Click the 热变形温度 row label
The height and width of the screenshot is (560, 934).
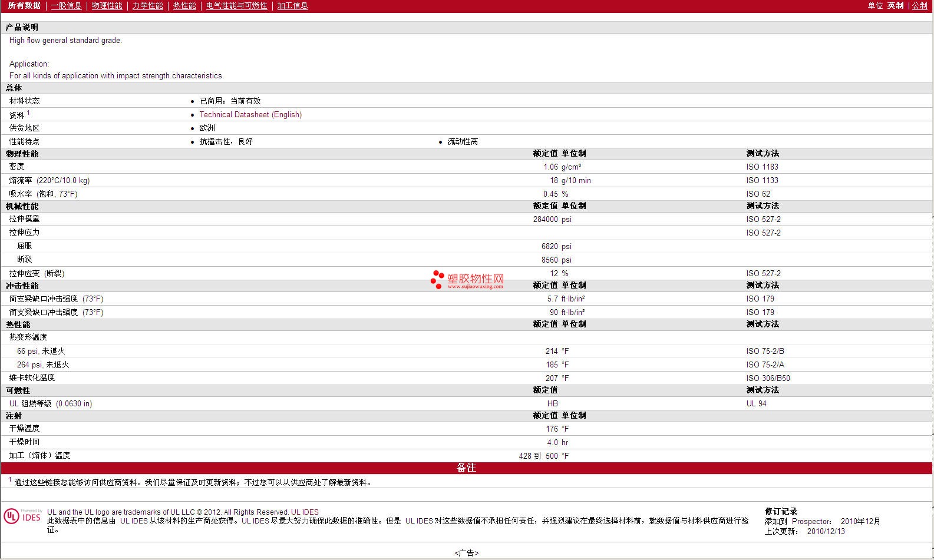click(x=28, y=337)
